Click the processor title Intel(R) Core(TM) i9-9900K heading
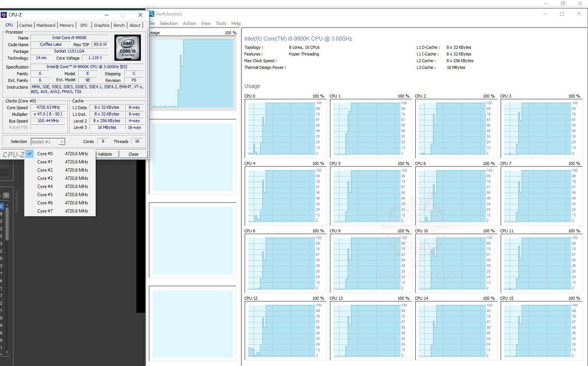 pyautogui.click(x=298, y=39)
